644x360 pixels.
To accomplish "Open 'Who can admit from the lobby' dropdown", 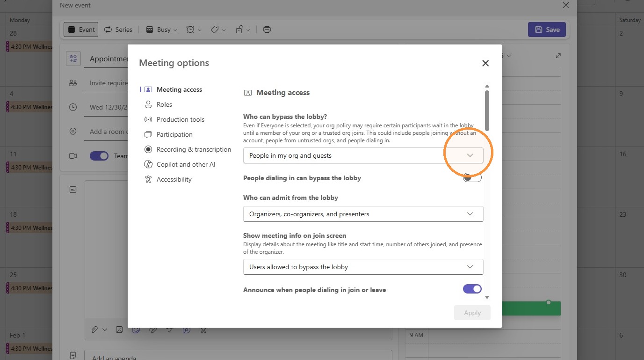I will click(363, 214).
